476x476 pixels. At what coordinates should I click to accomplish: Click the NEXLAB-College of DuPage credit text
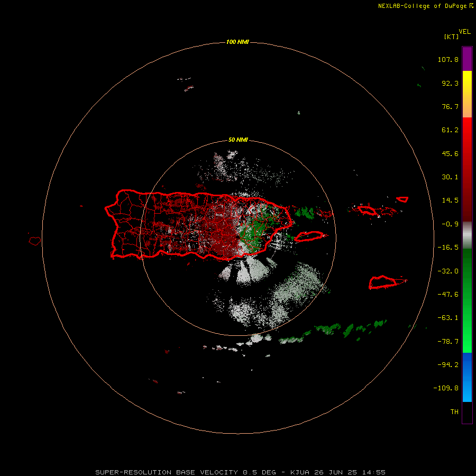[x=425, y=6]
